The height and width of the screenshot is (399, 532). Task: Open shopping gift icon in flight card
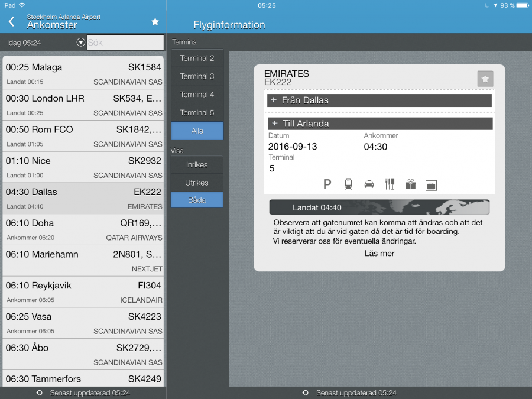[x=411, y=184]
